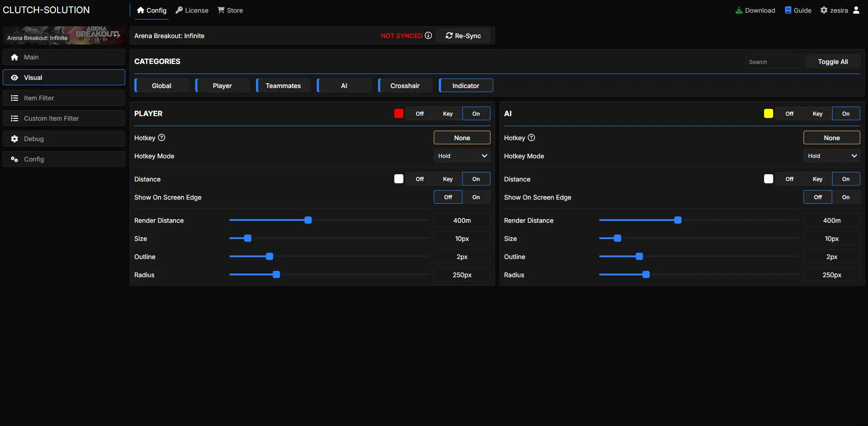This screenshot has width=868, height=426.
Task: Open the License menu item
Action: 192,10
